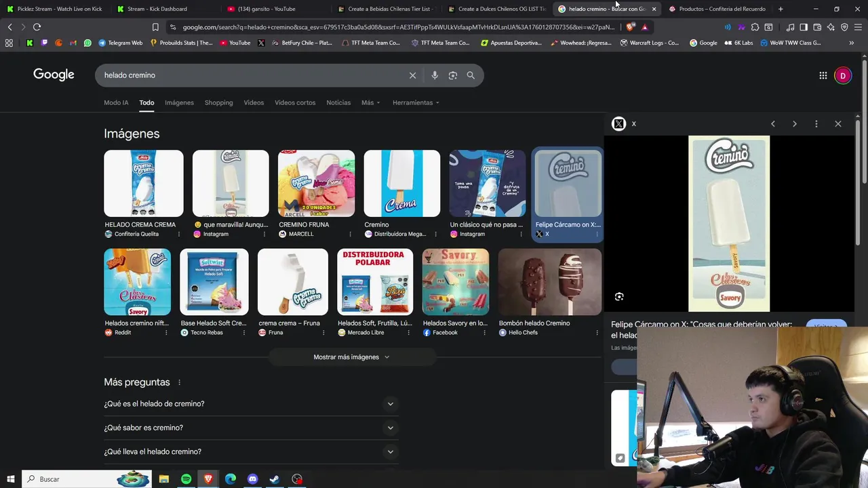Image resolution: width=868 pixels, height=488 pixels.
Task: Open the Google apps grid
Action: 823,75
